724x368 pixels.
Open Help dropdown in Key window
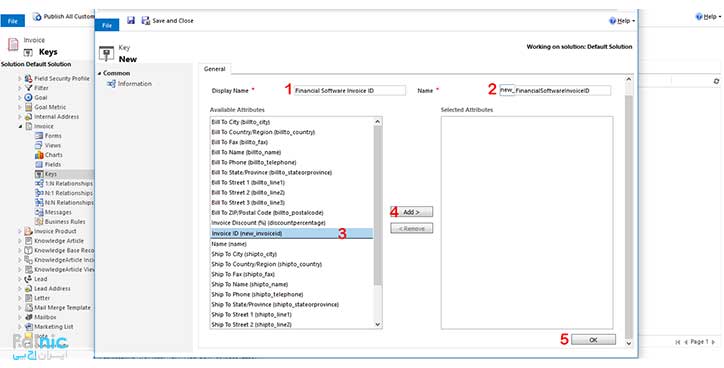[x=622, y=21]
